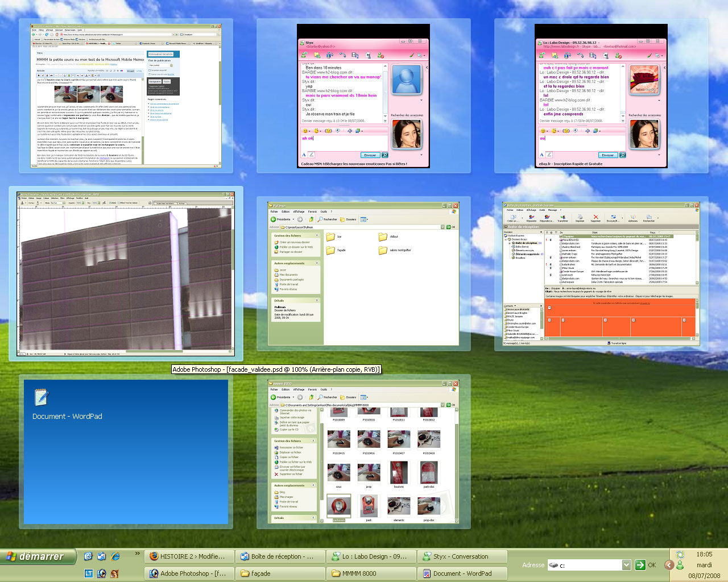Viewport: 728px width, 582px height.
Task: Open the 'salons montgolfier' folder in Pullman
Action: [383, 250]
